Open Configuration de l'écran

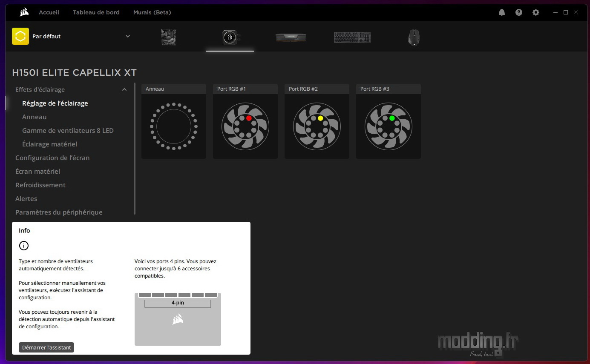click(52, 158)
